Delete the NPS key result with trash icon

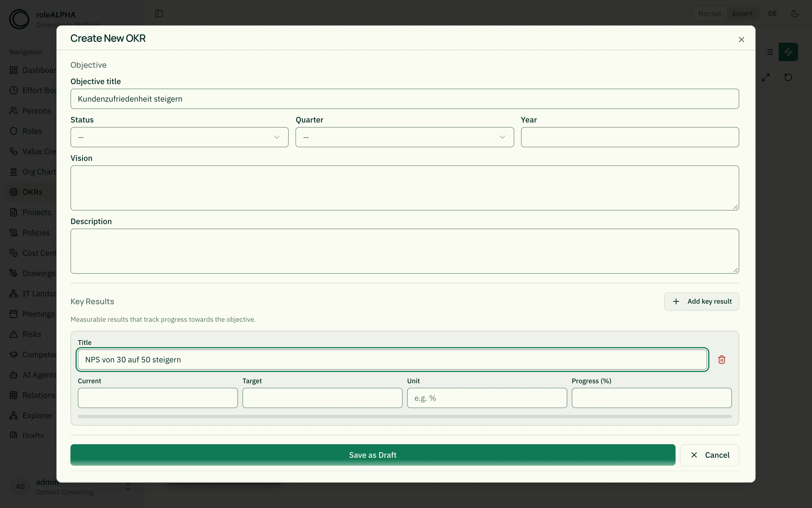[721, 360]
